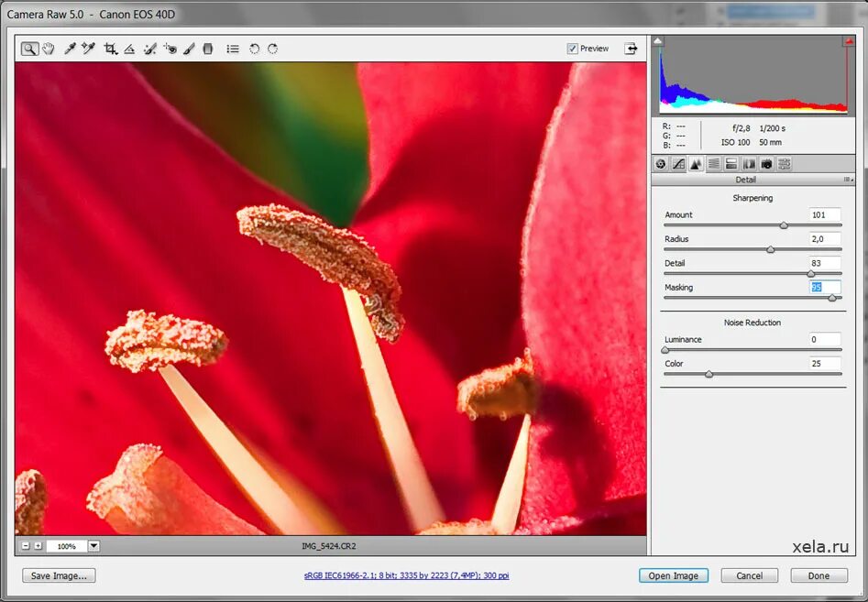Click the 1/200 s shutter speed readout
This screenshot has width=868, height=602.
(x=773, y=128)
